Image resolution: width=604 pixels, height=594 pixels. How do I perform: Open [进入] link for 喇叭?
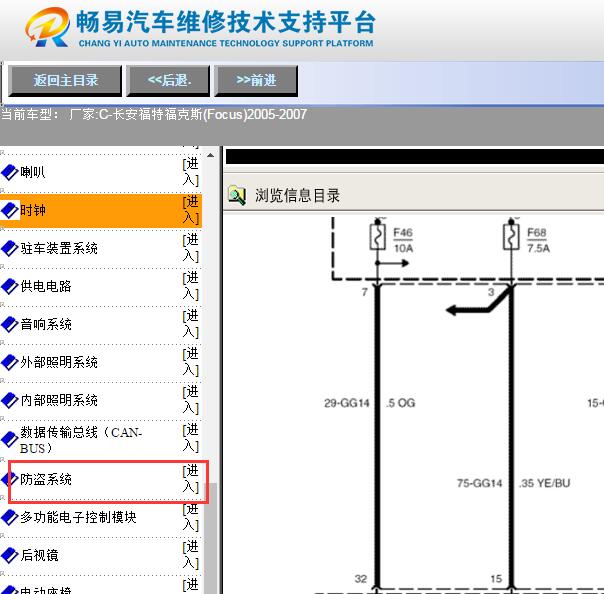click(x=191, y=172)
